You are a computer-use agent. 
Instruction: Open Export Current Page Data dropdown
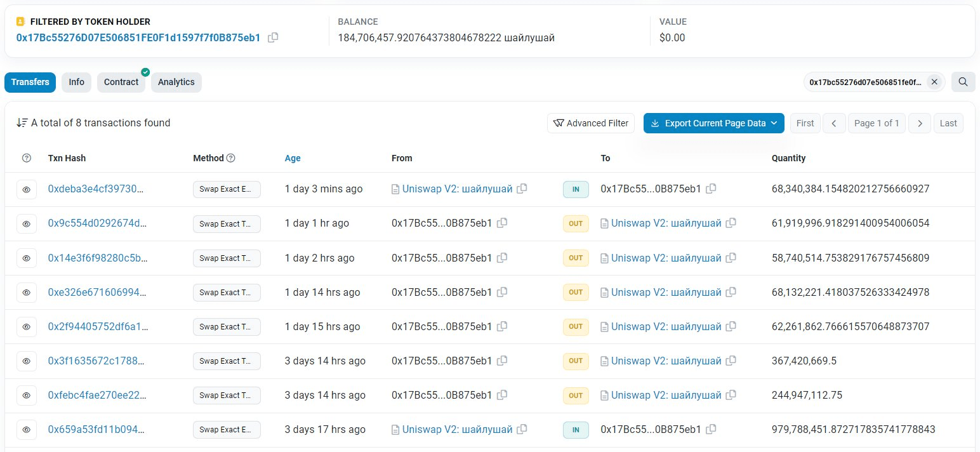tap(713, 123)
